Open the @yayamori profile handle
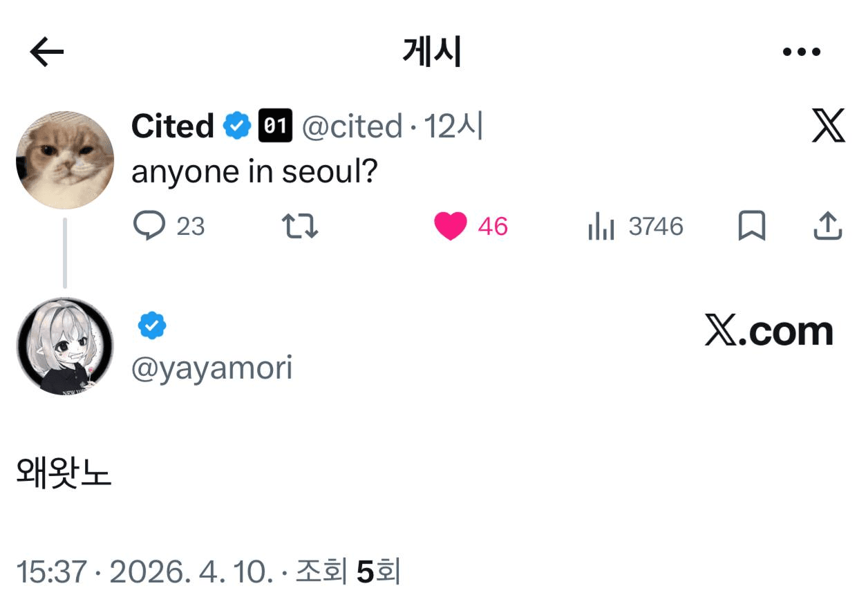868x615 pixels. point(211,368)
